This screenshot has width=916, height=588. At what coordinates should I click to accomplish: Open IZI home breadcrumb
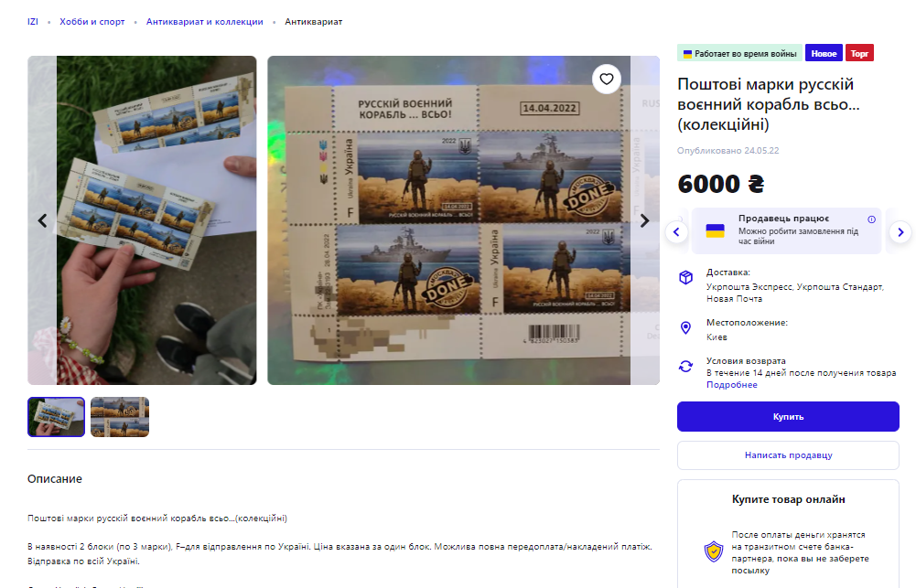[33, 22]
